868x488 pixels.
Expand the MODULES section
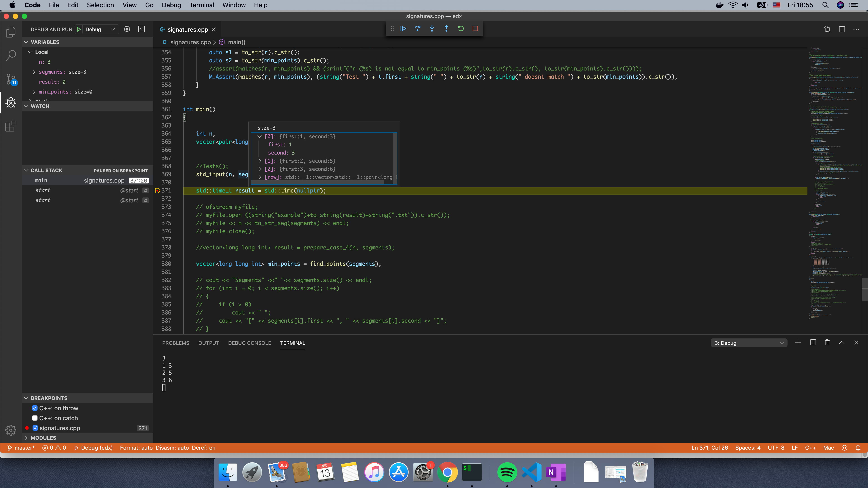coord(43,438)
